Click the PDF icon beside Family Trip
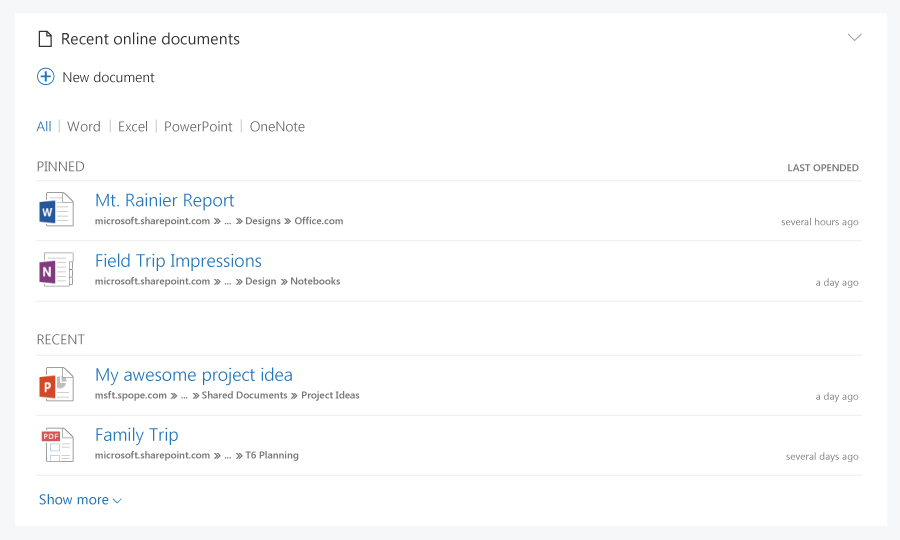 pyautogui.click(x=56, y=444)
